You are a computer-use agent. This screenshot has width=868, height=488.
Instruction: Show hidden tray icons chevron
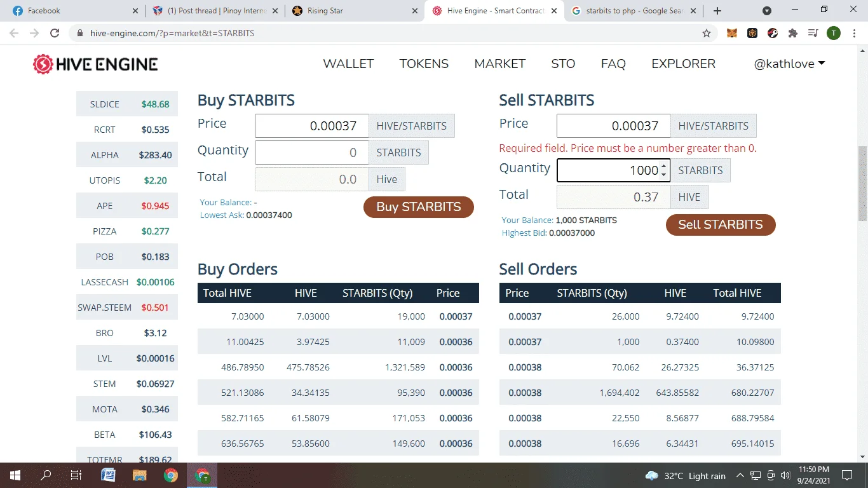(740, 475)
